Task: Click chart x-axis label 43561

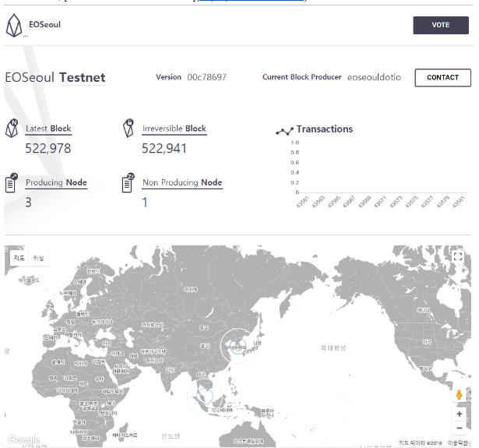Action: pyautogui.click(x=302, y=203)
